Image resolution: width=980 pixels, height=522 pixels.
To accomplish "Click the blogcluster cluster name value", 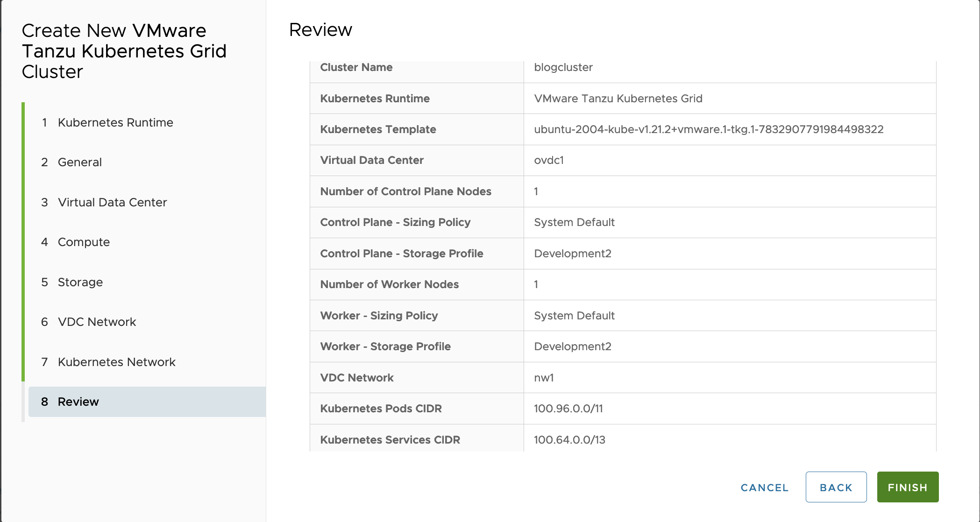I will click(563, 67).
